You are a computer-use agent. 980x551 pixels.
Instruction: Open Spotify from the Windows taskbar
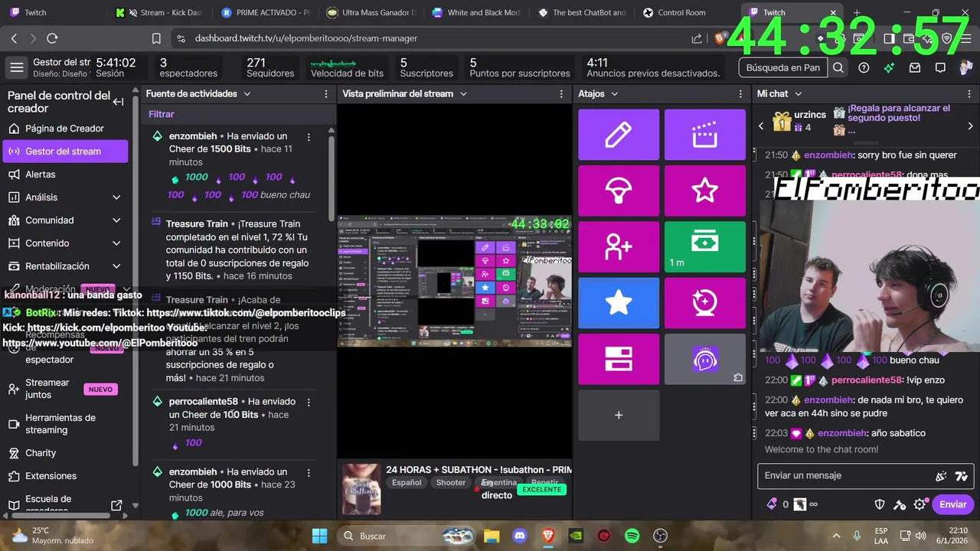pos(632,536)
